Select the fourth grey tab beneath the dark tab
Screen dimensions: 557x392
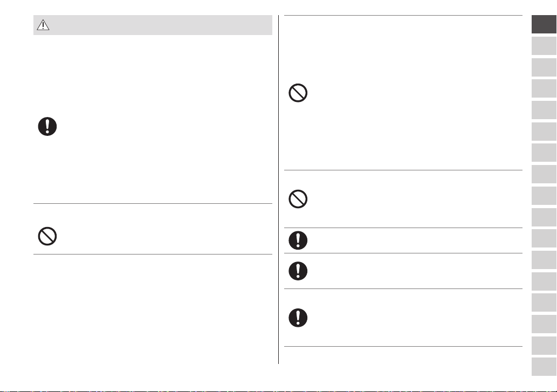coord(544,110)
